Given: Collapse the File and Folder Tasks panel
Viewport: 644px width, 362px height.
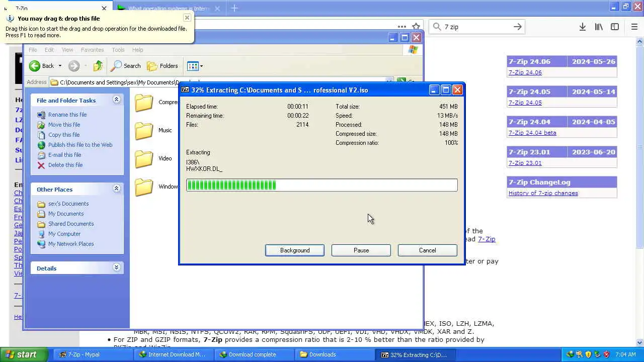Looking at the screenshot, I should tap(116, 100).
